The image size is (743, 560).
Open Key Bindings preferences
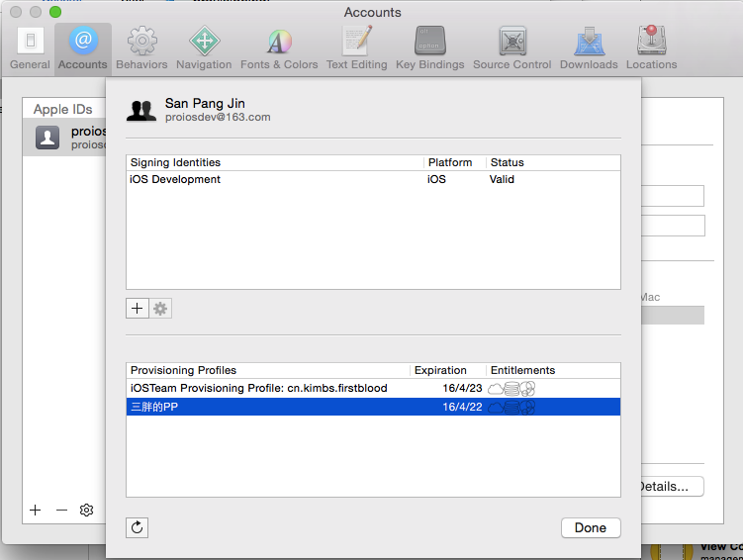(x=430, y=48)
